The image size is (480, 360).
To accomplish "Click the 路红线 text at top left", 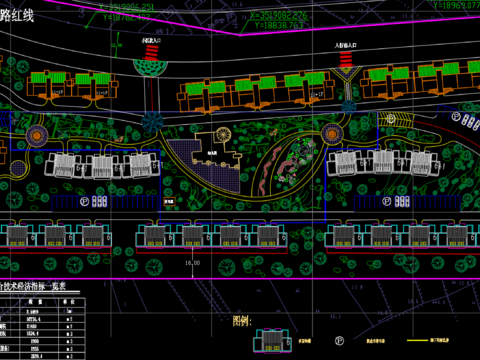I will (x=17, y=15).
